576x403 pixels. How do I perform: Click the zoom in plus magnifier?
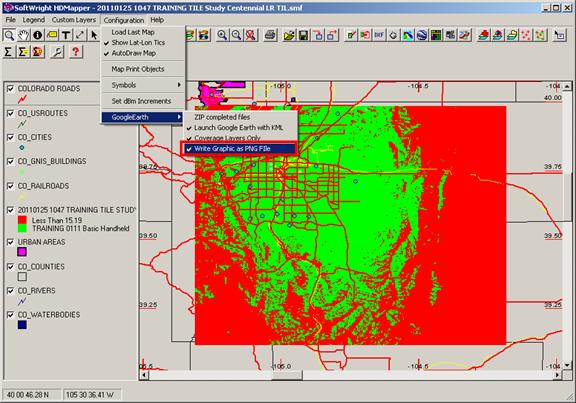click(x=222, y=35)
